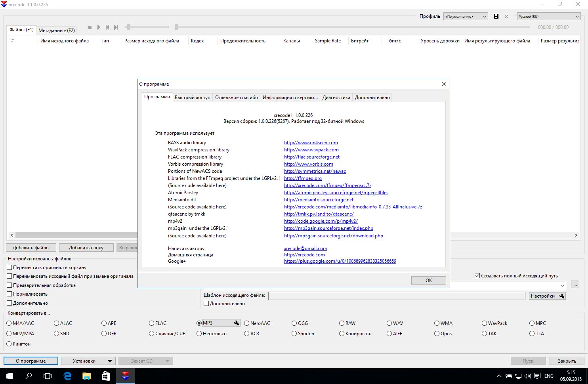Click О программе button
588x384 pixels.
(x=31, y=361)
